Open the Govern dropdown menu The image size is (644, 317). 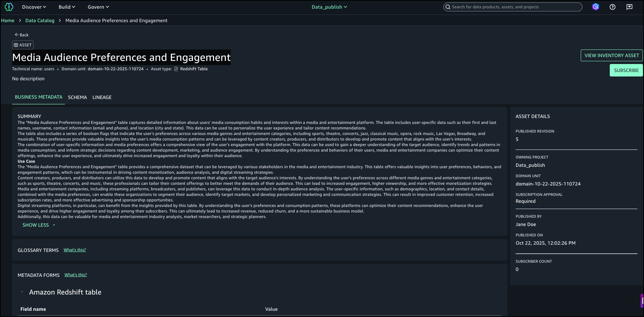coord(98,7)
